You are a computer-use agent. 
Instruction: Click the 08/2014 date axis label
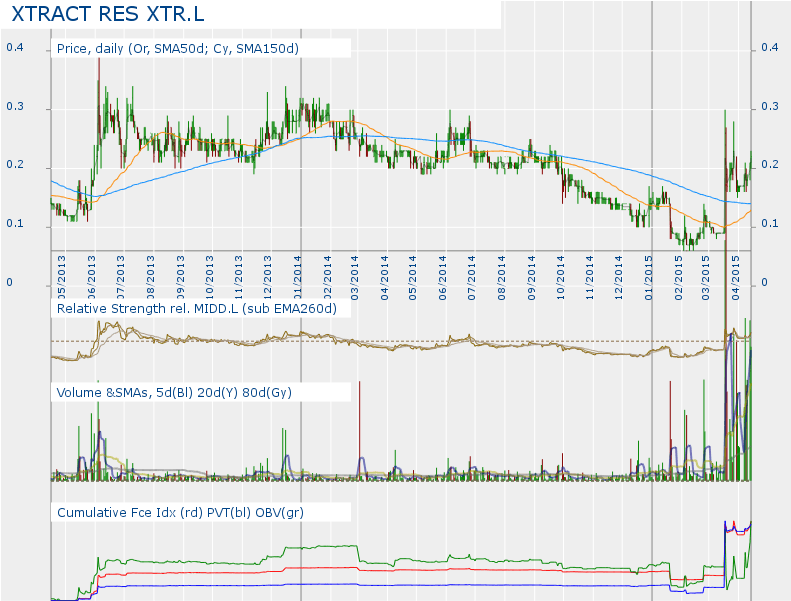click(x=501, y=278)
